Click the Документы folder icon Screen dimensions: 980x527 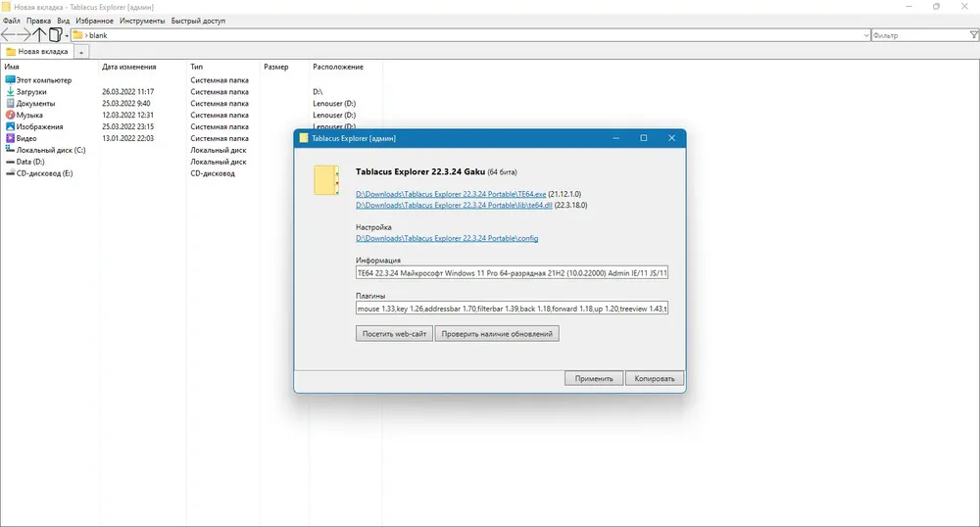(x=10, y=103)
